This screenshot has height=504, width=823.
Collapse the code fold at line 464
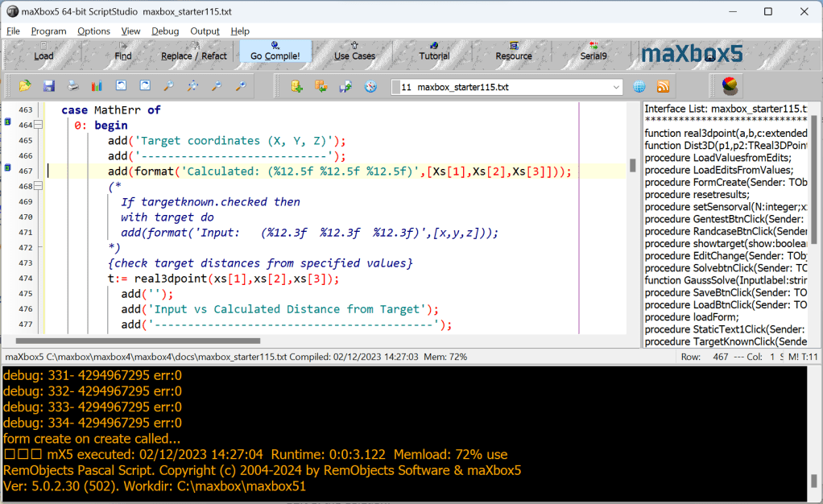click(38, 125)
